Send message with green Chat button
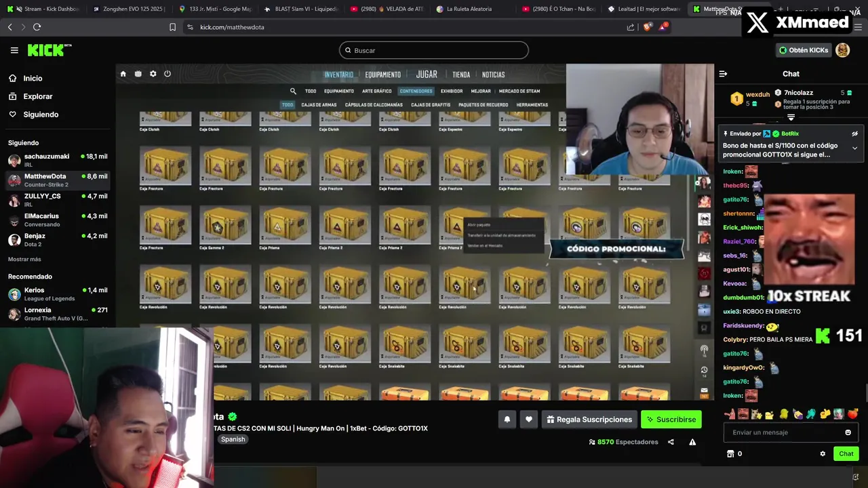Screen dimensions: 868x488 [x=846, y=454]
